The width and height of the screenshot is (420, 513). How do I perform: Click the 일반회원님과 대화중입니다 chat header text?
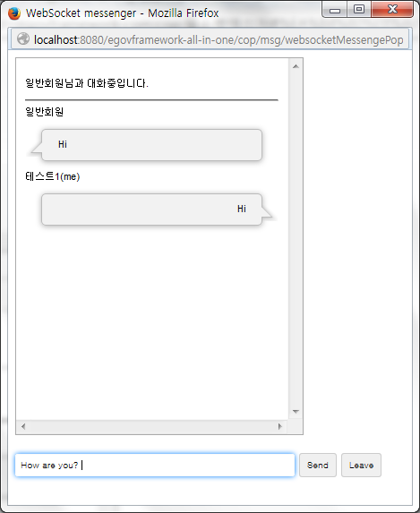point(87,83)
